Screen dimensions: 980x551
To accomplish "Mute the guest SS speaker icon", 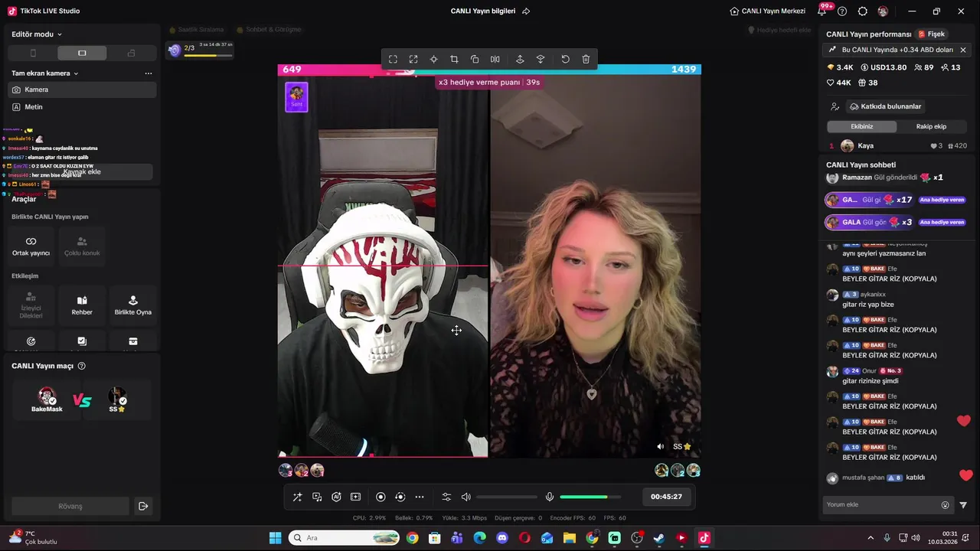I will pos(661,446).
